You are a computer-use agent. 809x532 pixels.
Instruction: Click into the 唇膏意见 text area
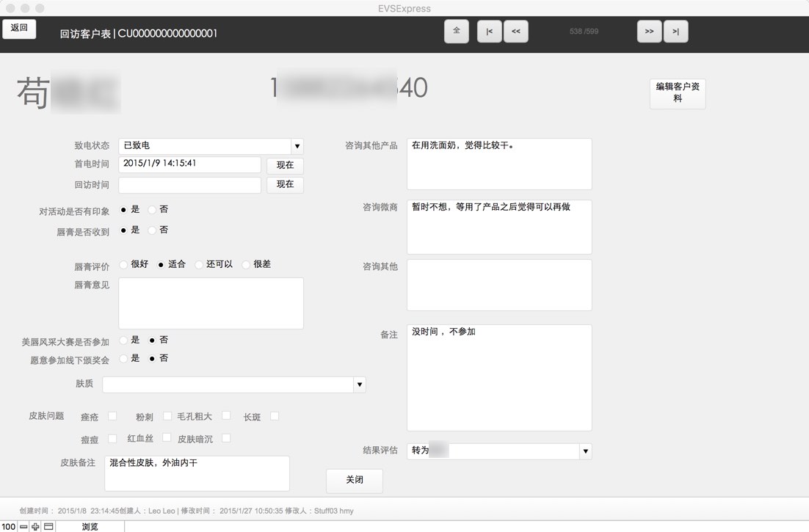point(211,303)
